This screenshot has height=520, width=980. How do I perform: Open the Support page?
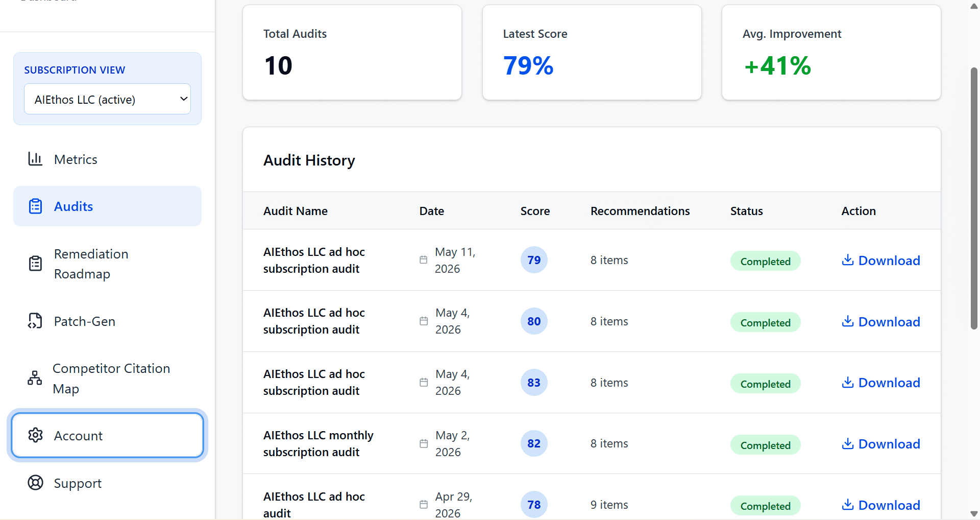coord(107,483)
